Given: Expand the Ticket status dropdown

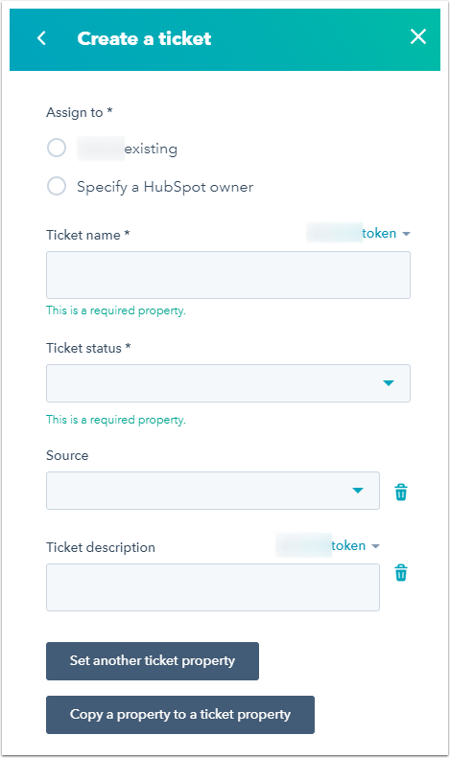Looking at the screenshot, I should (228, 383).
